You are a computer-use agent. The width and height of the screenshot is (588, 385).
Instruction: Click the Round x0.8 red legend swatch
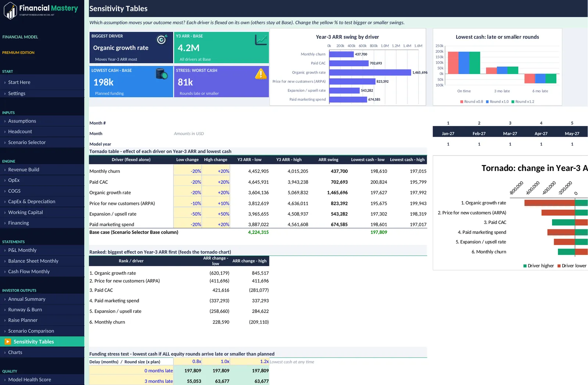click(x=462, y=101)
